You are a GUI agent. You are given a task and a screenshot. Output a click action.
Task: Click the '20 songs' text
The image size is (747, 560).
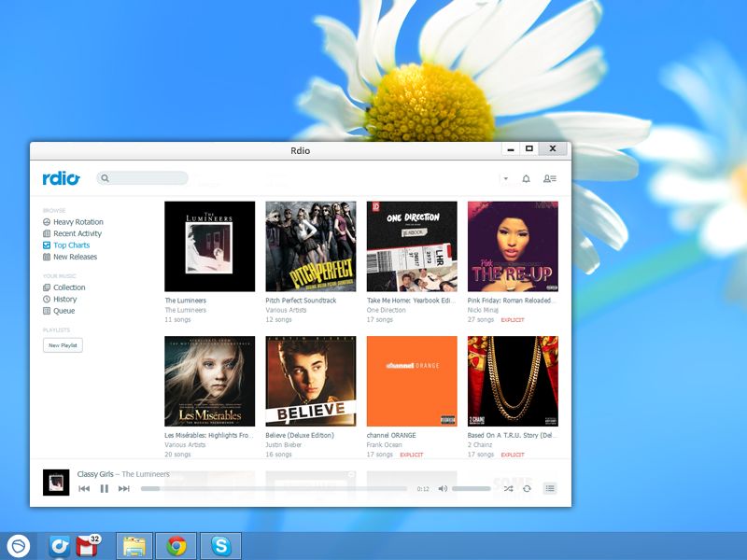point(177,455)
